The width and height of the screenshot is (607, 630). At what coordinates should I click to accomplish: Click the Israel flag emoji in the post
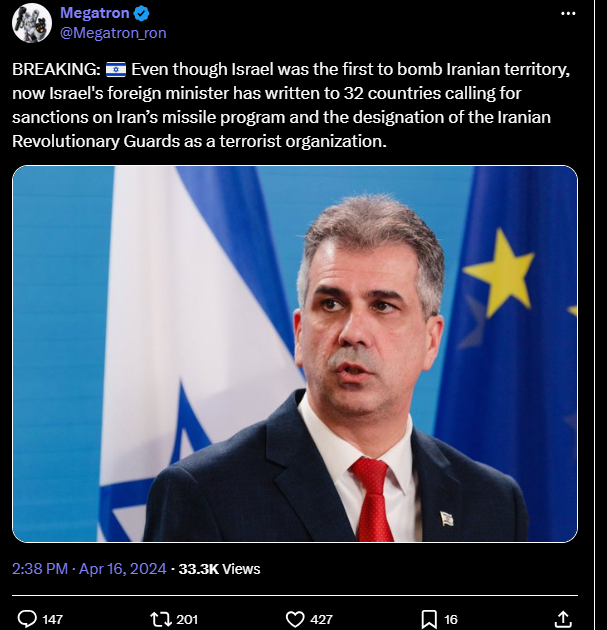tap(116, 70)
